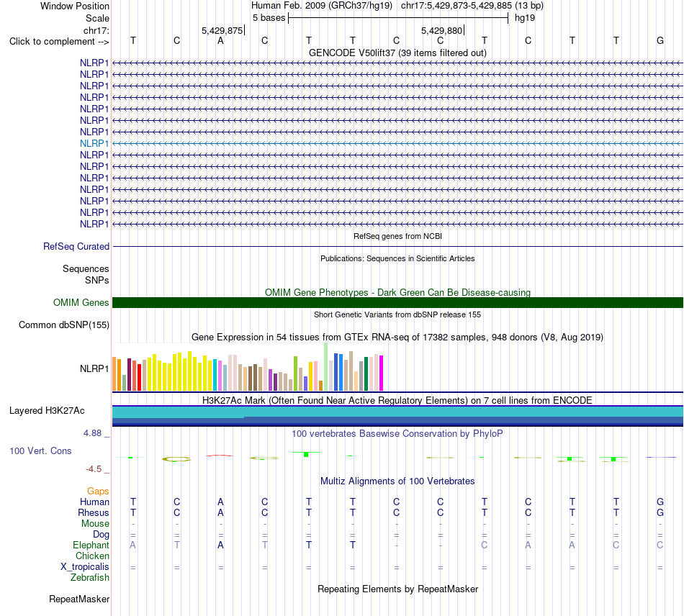Click the RefSeq Curated intron line
The image size is (684, 616).
[397, 246]
